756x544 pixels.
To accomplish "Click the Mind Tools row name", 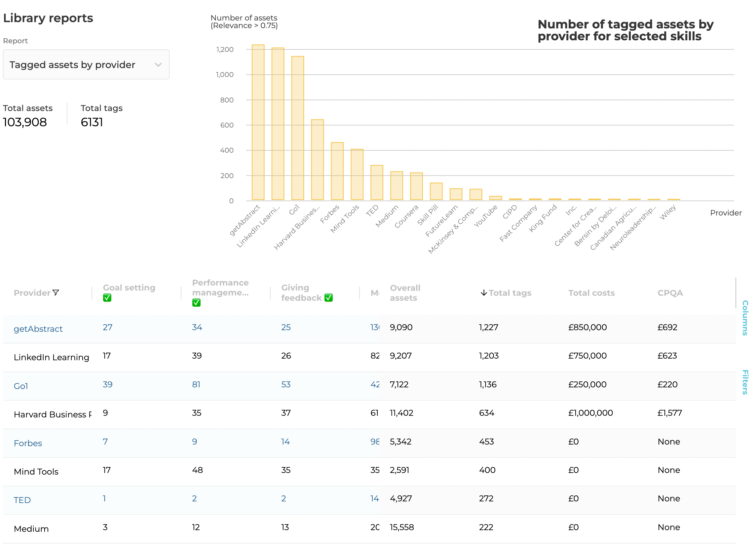I will click(36, 472).
